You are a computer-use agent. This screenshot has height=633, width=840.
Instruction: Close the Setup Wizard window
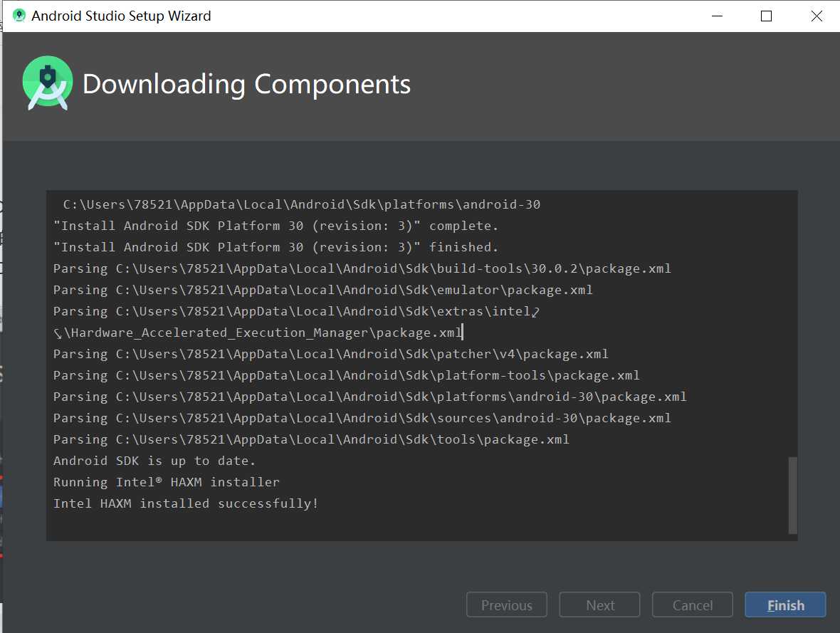pos(817,16)
